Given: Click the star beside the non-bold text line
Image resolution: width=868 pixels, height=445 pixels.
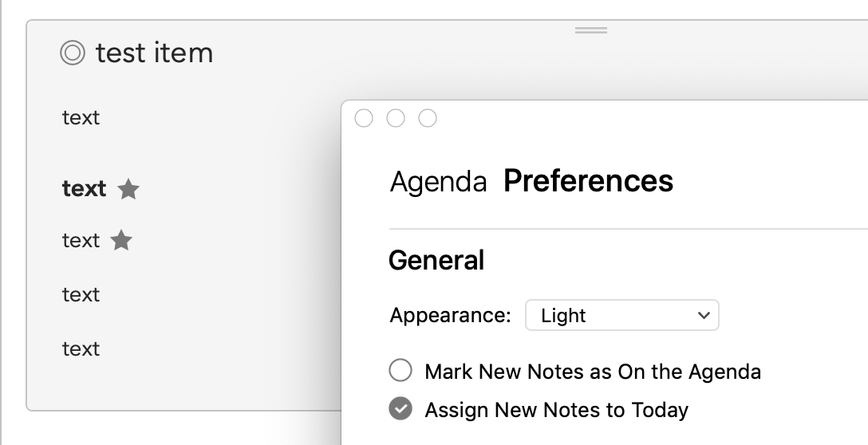Looking at the screenshot, I should [121, 240].
